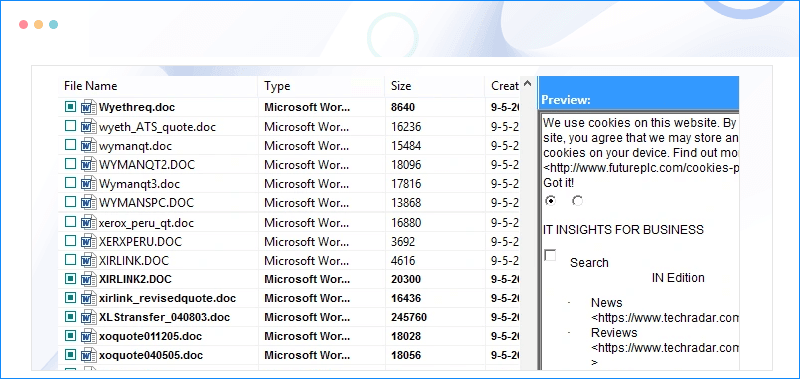Check the wymanqt.doc checkbox

click(x=70, y=145)
